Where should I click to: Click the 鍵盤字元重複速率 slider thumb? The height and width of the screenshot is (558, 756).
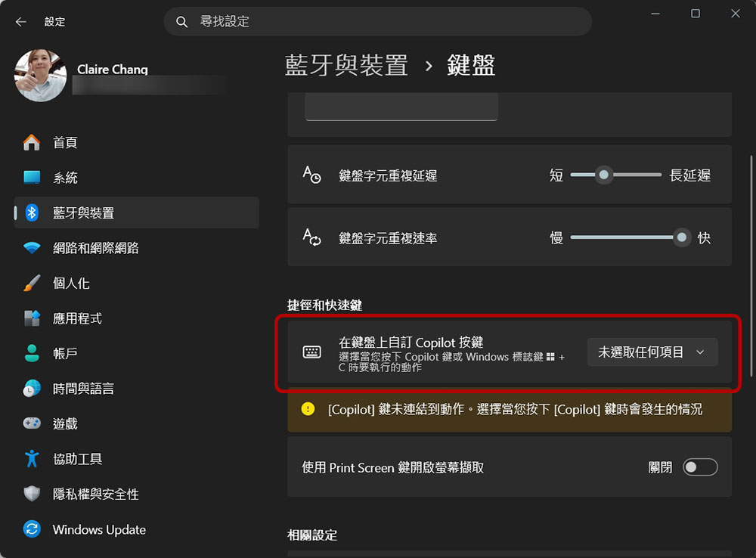(682, 237)
